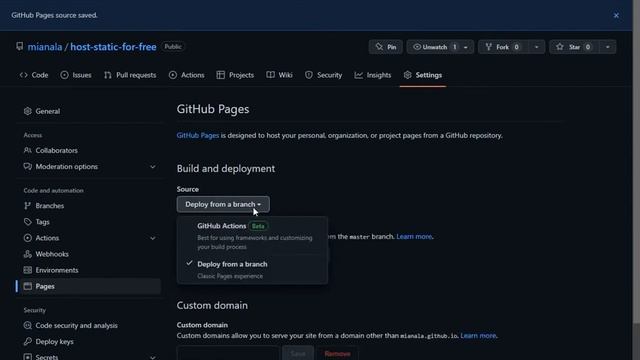640x360 pixels.
Task: Click the Issues circle icon
Action: tap(64, 75)
